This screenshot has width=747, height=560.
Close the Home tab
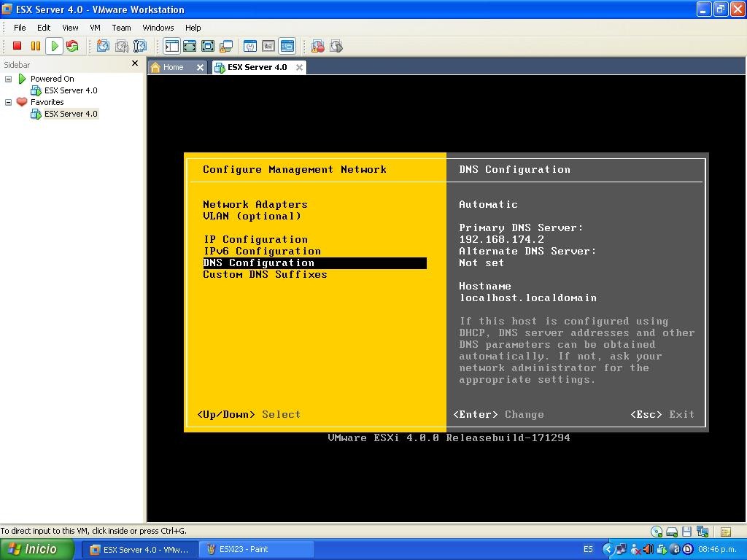[x=200, y=68]
